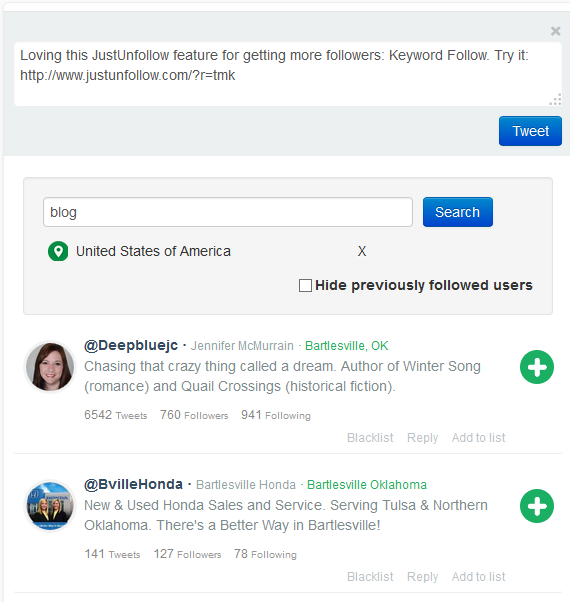Click the United States of America label

pyautogui.click(x=153, y=251)
